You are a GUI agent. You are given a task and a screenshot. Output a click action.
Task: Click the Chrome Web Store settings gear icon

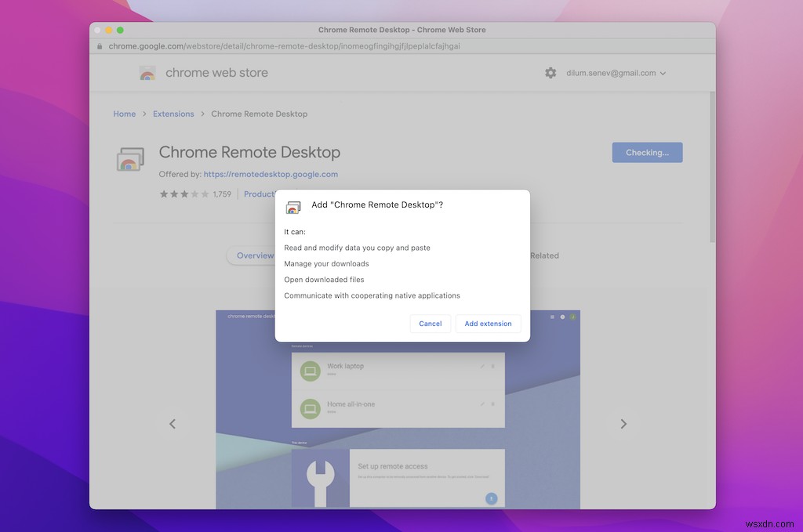point(550,72)
